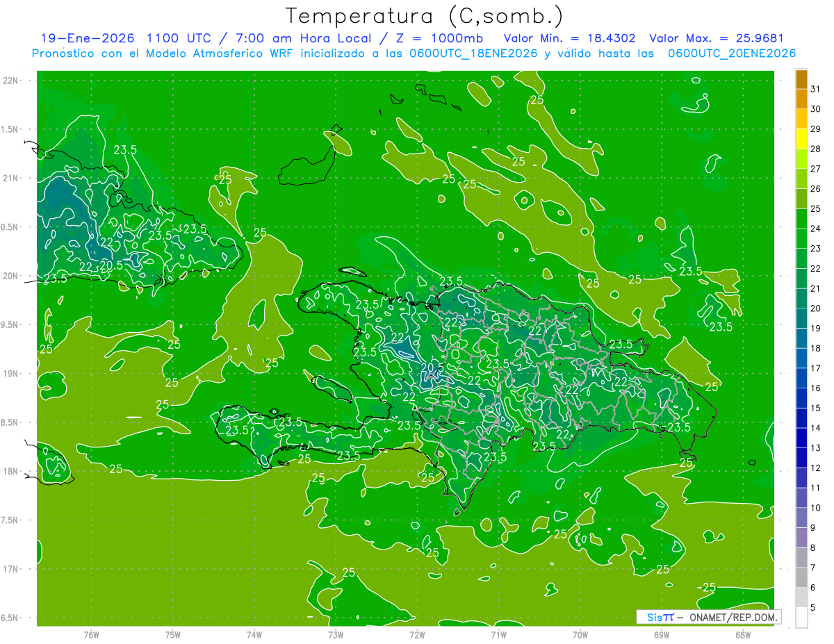Click the 76W longitude axis label
Image resolution: width=834 pixels, height=644 pixels.
point(91,635)
